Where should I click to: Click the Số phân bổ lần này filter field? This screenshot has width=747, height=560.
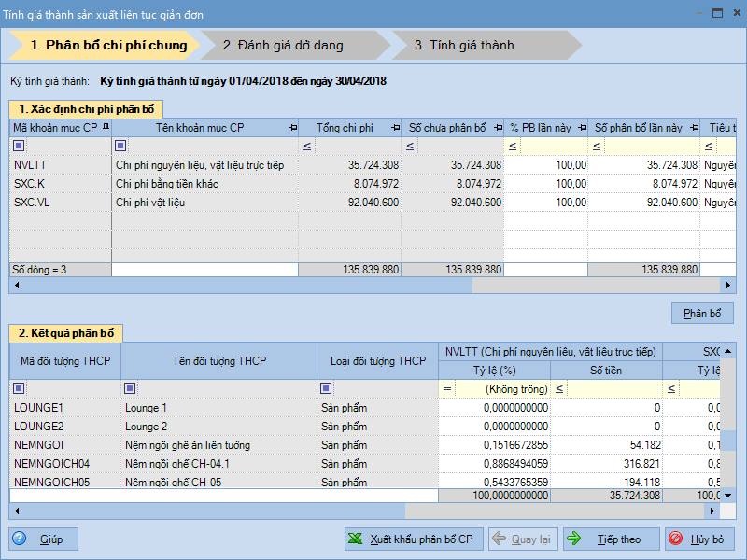[x=651, y=147]
